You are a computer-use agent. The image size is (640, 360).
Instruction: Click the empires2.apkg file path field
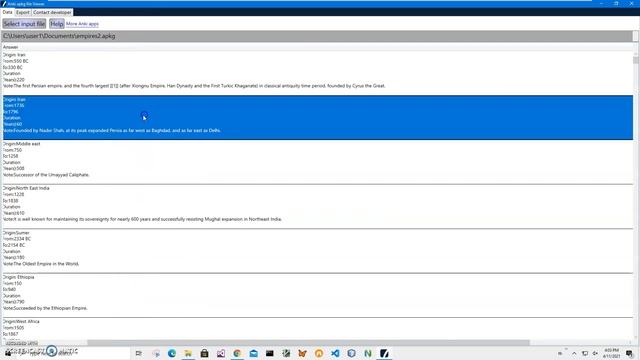(x=317, y=36)
